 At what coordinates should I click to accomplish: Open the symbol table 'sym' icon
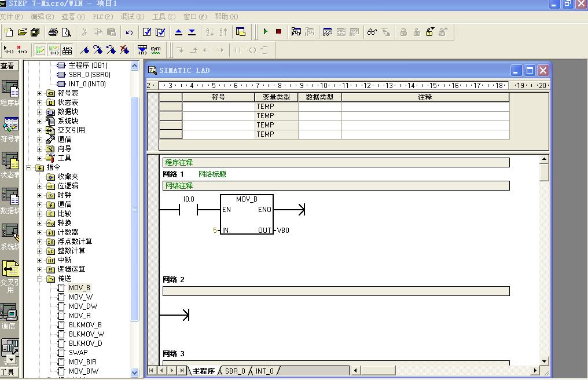click(x=156, y=50)
